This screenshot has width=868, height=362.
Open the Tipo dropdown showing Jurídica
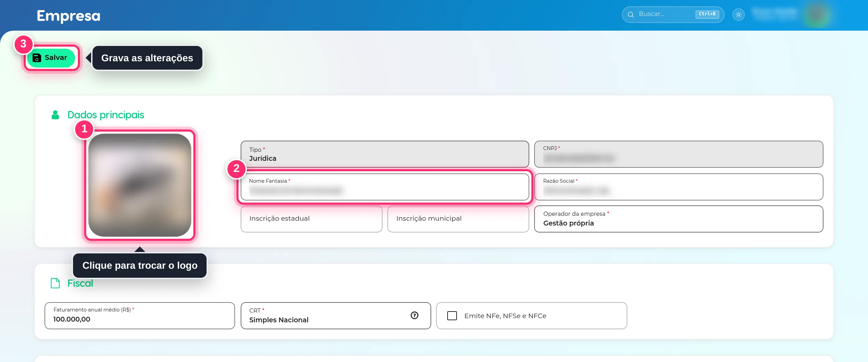tap(385, 154)
